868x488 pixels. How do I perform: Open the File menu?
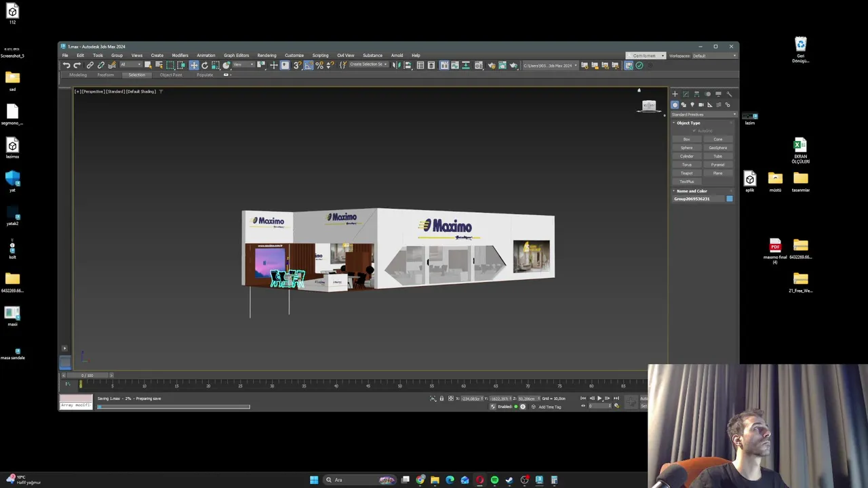click(x=65, y=56)
